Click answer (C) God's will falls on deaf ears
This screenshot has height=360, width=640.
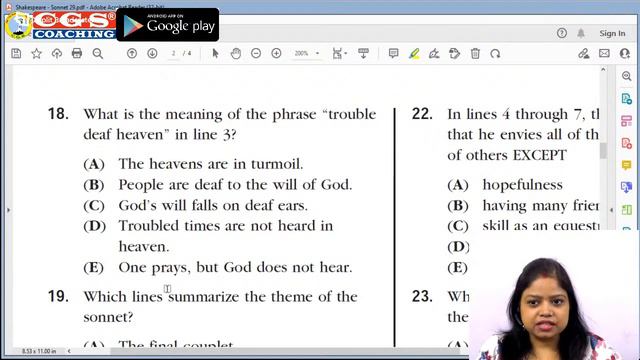195,205
